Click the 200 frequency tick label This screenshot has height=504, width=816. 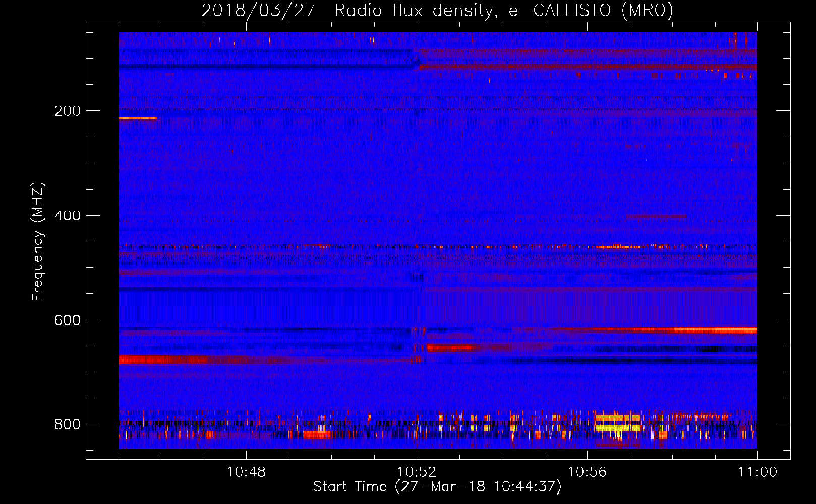pos(68,111)
